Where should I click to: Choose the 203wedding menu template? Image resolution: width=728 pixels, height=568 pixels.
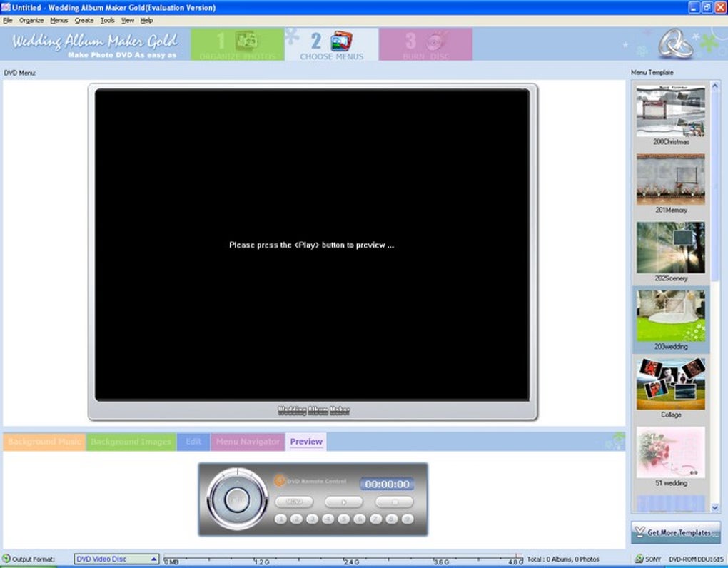(670, 320)
